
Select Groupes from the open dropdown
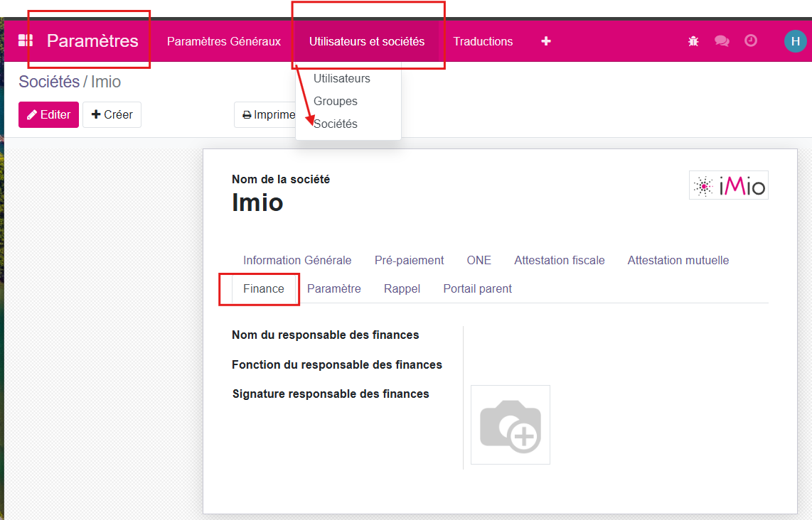point(335,101)
